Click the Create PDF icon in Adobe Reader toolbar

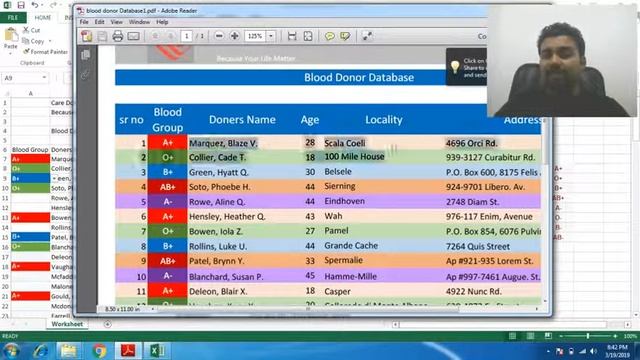87,36
